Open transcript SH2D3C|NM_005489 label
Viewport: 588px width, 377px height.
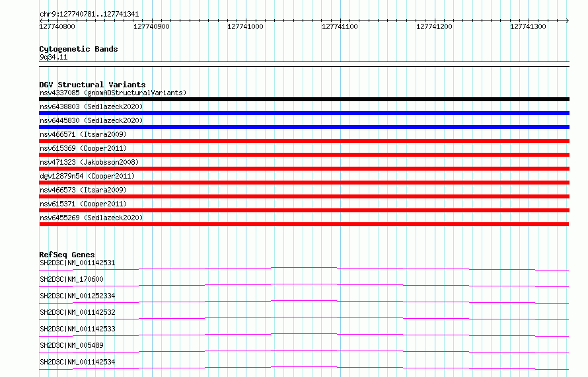(x=71, y=345)
